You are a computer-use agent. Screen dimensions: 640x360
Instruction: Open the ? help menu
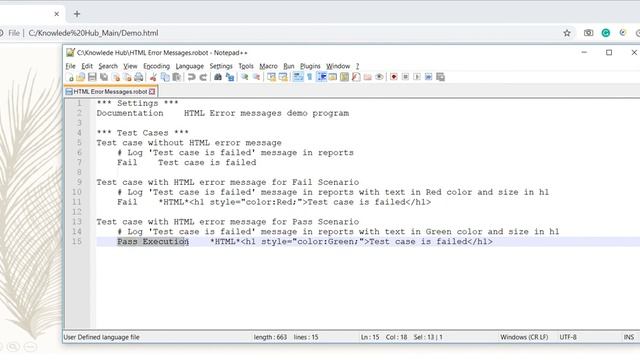pos(357,66)
